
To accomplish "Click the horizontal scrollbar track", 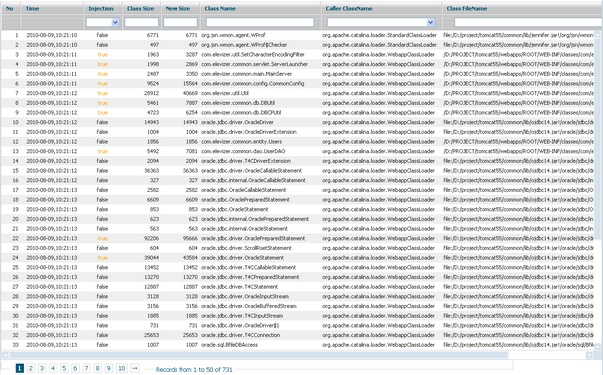I will point(546,355).
